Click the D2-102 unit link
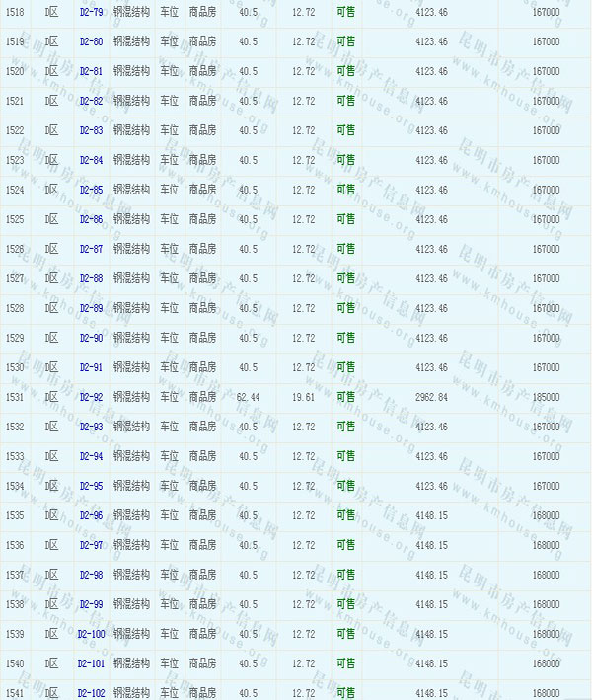This screenshot has width=592, height=700. point(92,692)
